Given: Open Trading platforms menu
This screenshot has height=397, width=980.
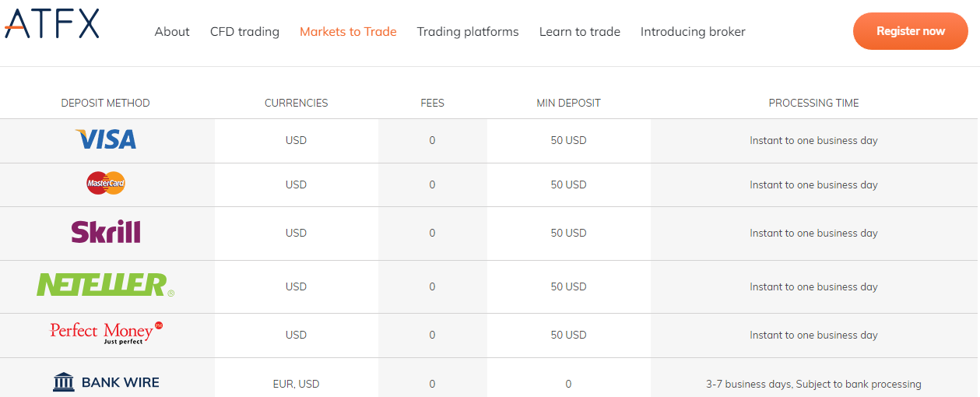Looking at the screenshot, I should pos(468,32).
